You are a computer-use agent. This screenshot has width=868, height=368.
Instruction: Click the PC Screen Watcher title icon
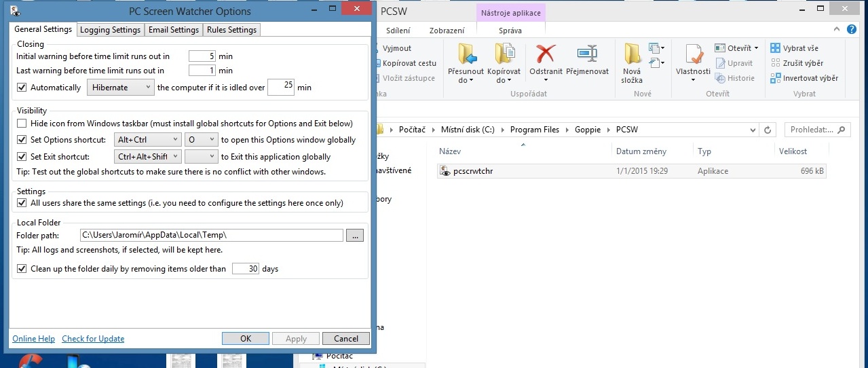[x=15, y=10]
